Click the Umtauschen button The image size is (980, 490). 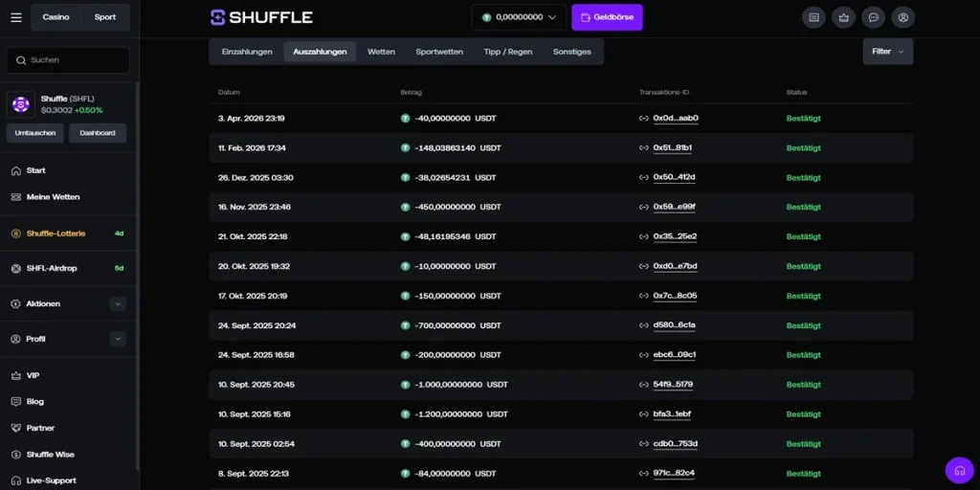click(x=35, y=133)
